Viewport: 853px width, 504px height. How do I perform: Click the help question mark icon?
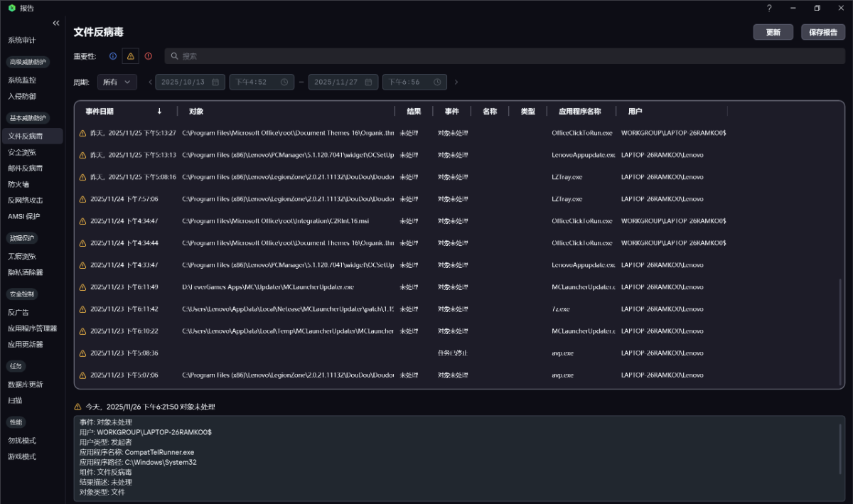pos(769,8)
